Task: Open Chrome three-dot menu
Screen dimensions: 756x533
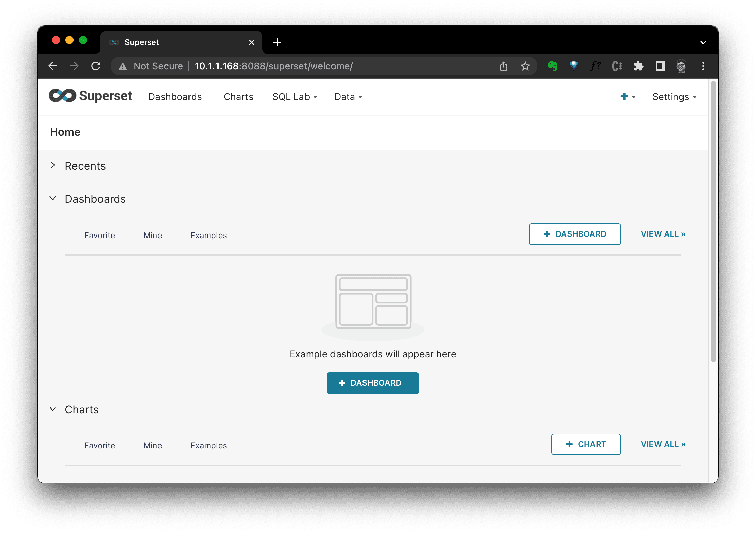Action: (x=703, y=66)
